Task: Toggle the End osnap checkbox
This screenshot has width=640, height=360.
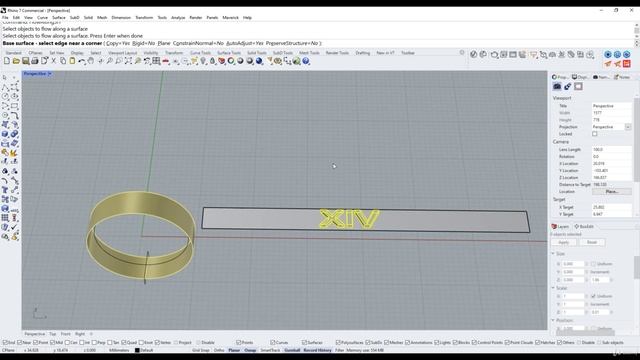Action: point(5,342)
